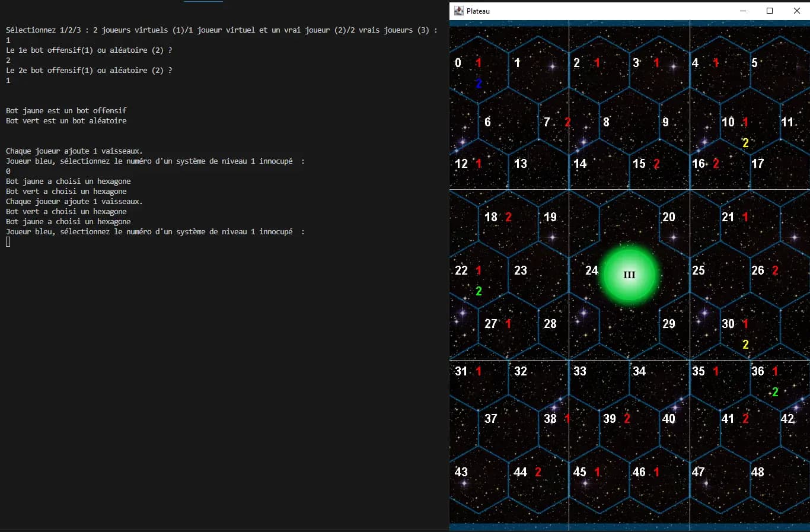Viewport: 810px width, 532px height.
Task: Select hexagon labeled 30
Action: click(728, 324)
